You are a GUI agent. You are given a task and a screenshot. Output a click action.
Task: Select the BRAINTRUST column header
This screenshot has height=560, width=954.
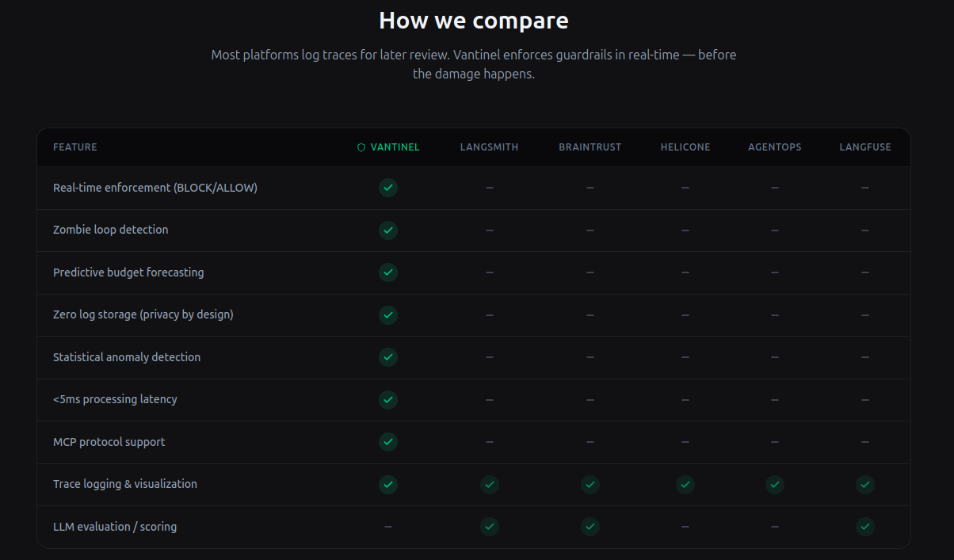[590, 147]
